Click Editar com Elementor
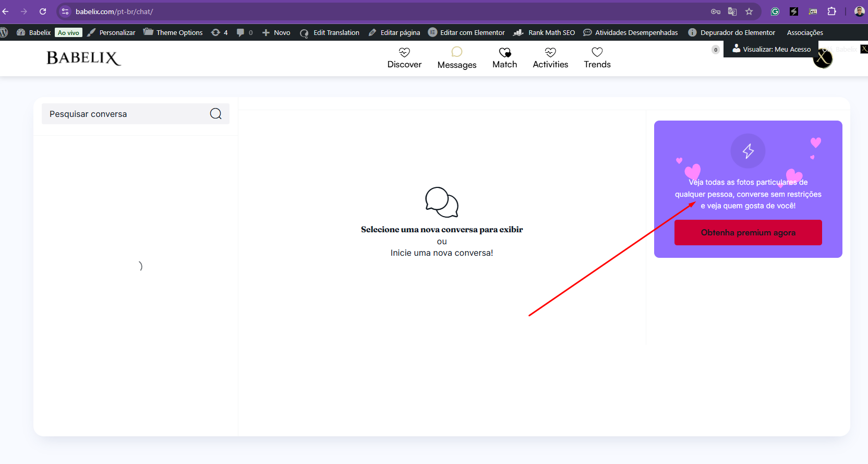 pos(466,32)
